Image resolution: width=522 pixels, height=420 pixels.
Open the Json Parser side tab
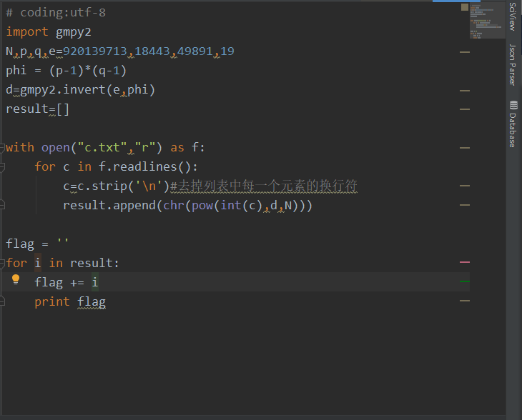(x=513, y=65)
